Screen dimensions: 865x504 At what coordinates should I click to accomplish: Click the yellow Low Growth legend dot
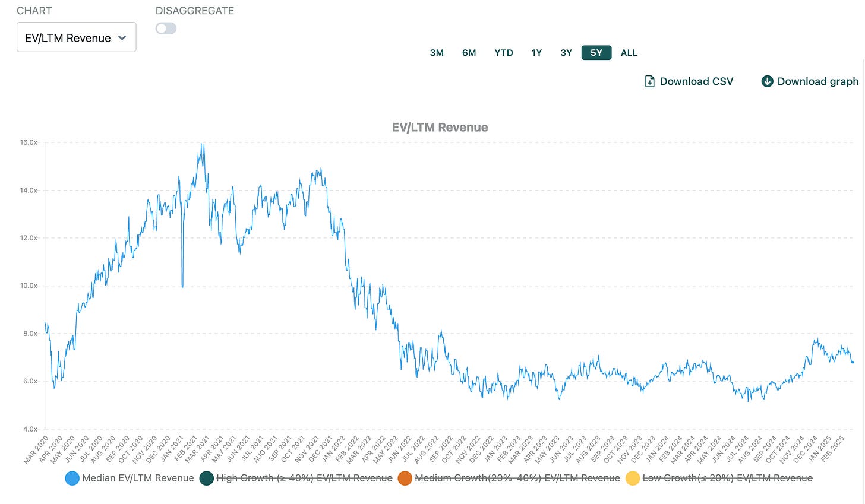pyautogui.click(x=633, y=478)
